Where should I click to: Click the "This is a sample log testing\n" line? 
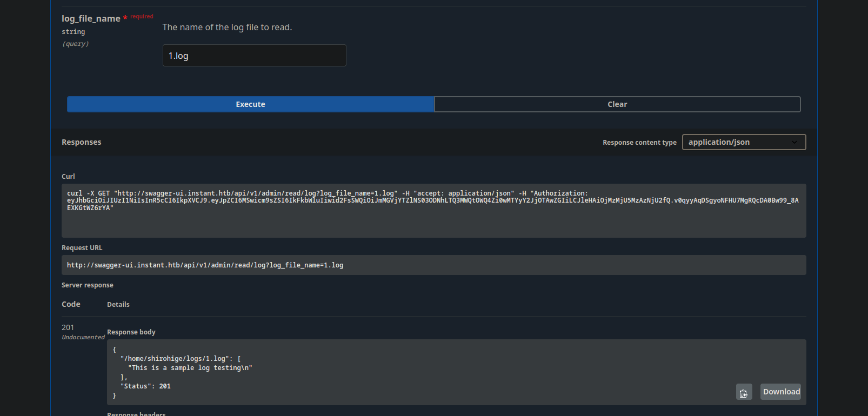(x=190, y=368)
